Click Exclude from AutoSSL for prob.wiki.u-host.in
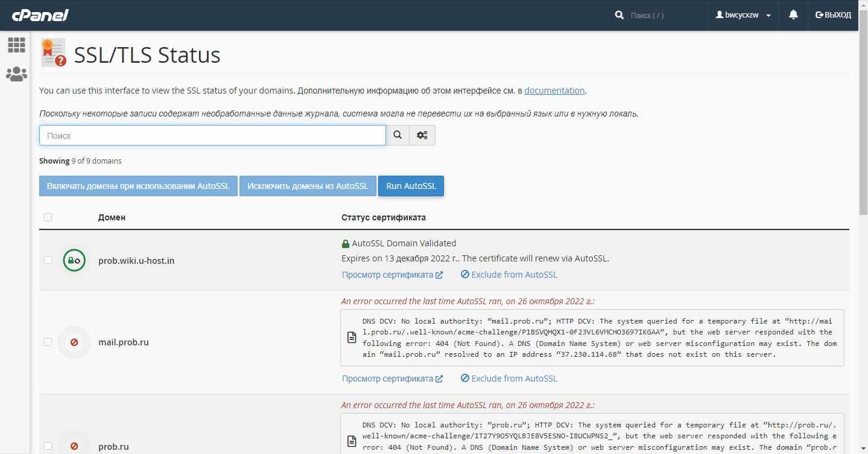Screen dimensions: 868x454 tap(508, 275)
